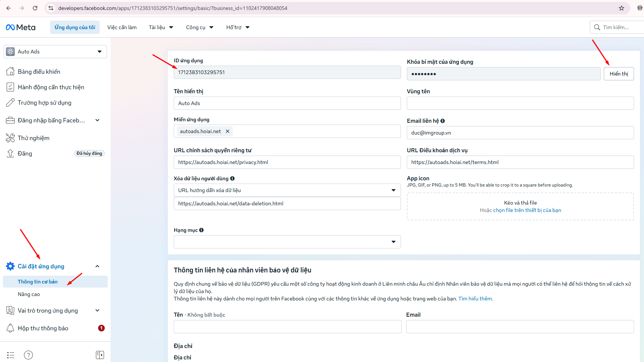Click the bookmark star in address bar
Screen dimensions: 644x362
(622, 8)
